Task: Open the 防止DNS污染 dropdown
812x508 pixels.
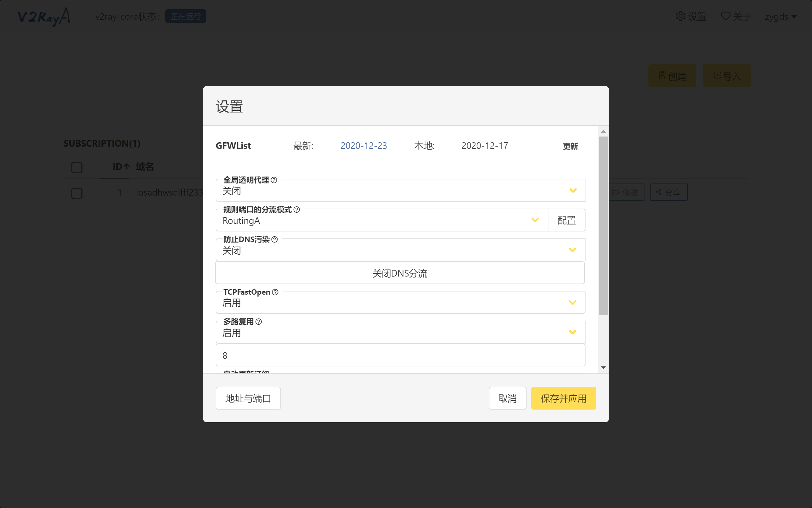Action: 401,250
